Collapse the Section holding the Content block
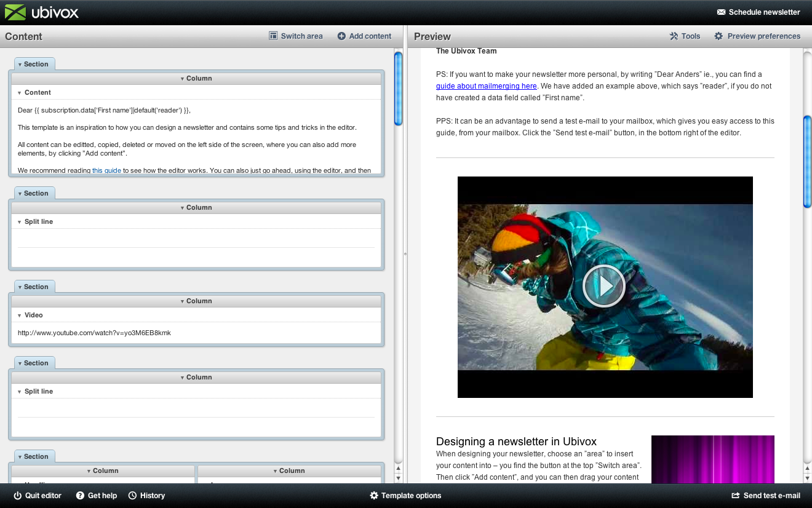The height and width of the screenshot is (508, 812). pyautogui.click(x=33, y=64)
